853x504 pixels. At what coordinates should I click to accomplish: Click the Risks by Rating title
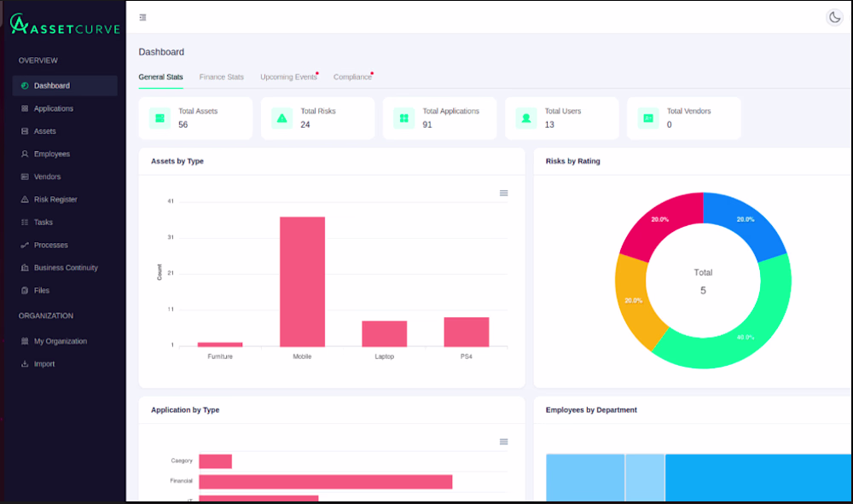tap(573, 161)
